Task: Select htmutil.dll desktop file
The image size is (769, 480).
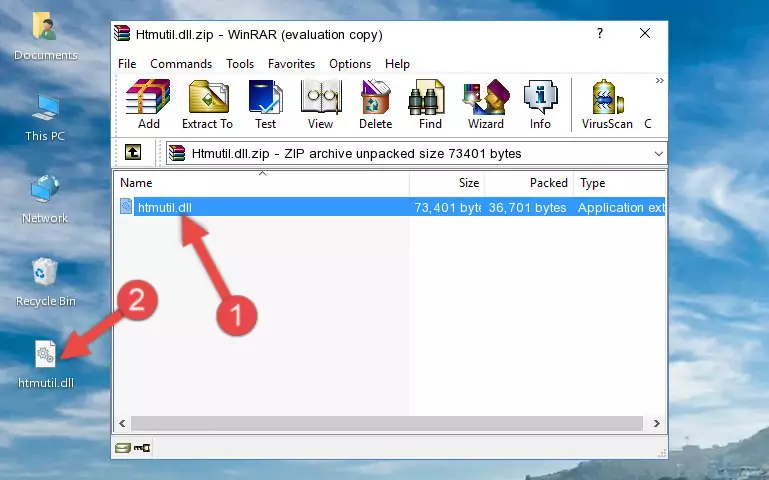Action: pos(46,364)
